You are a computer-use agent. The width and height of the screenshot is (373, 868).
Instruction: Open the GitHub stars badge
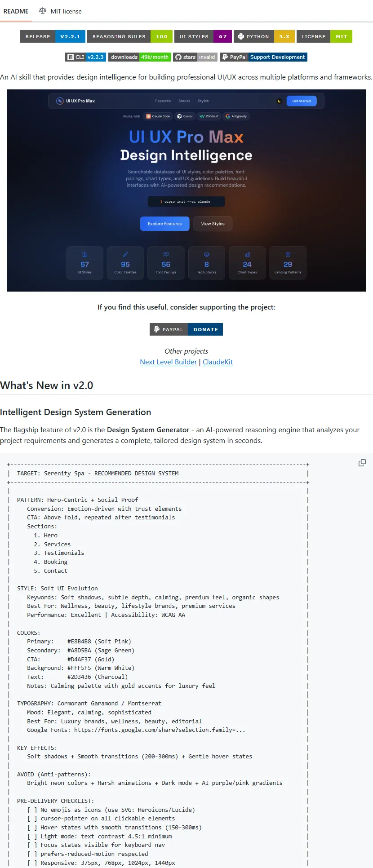(x=195, y=57)
